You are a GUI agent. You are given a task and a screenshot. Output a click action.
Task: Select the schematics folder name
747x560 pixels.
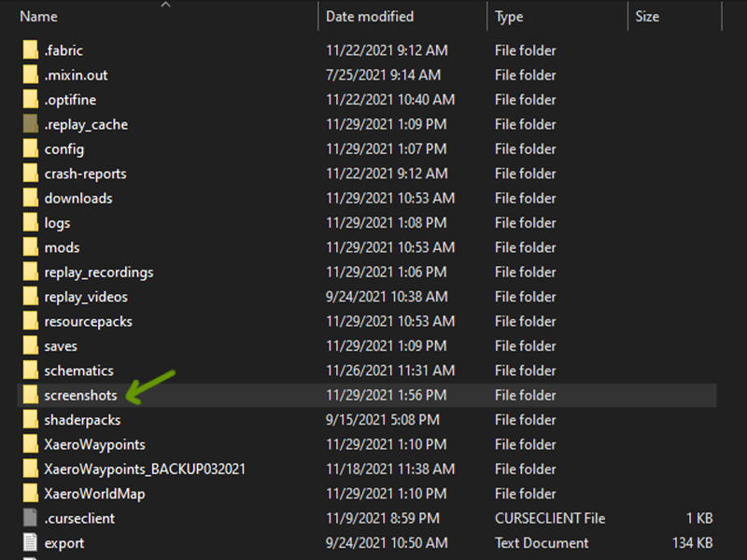tap(78, 371)
